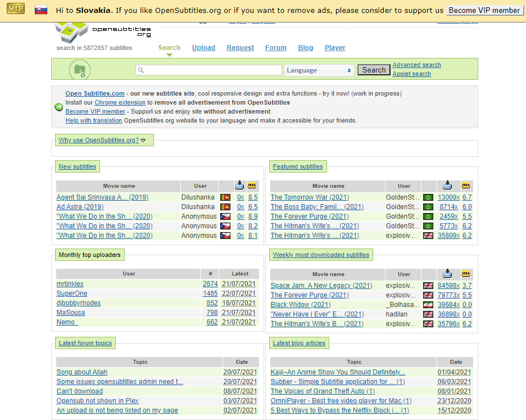Open the Language dropdown
Viewport: 526px width, 420px height.
tap(319, 70)
